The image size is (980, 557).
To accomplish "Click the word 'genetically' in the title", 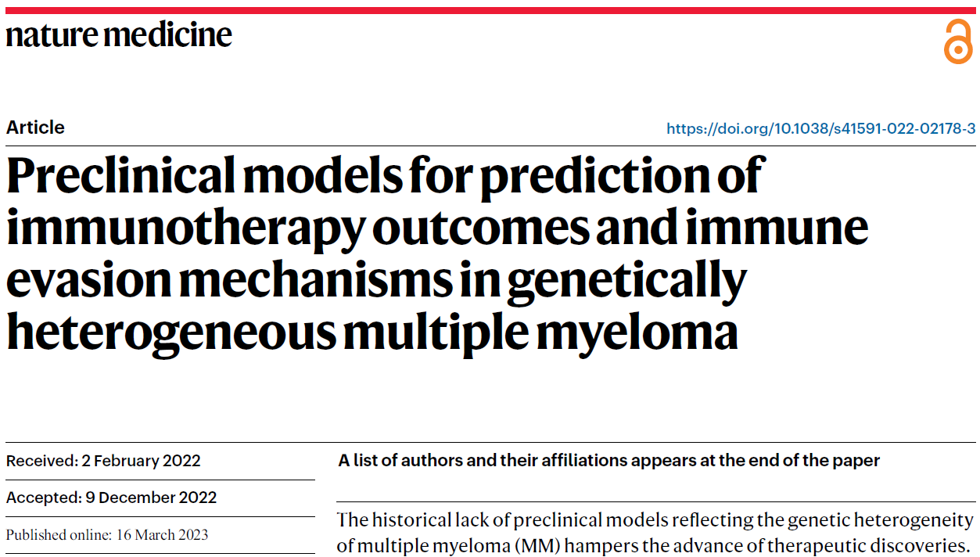I will (x=626, y=279).
